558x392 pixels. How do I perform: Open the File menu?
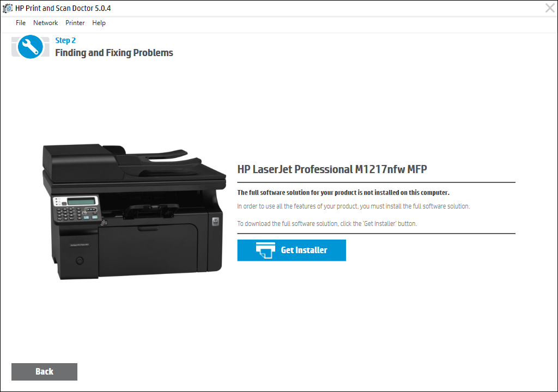(21, 23)
